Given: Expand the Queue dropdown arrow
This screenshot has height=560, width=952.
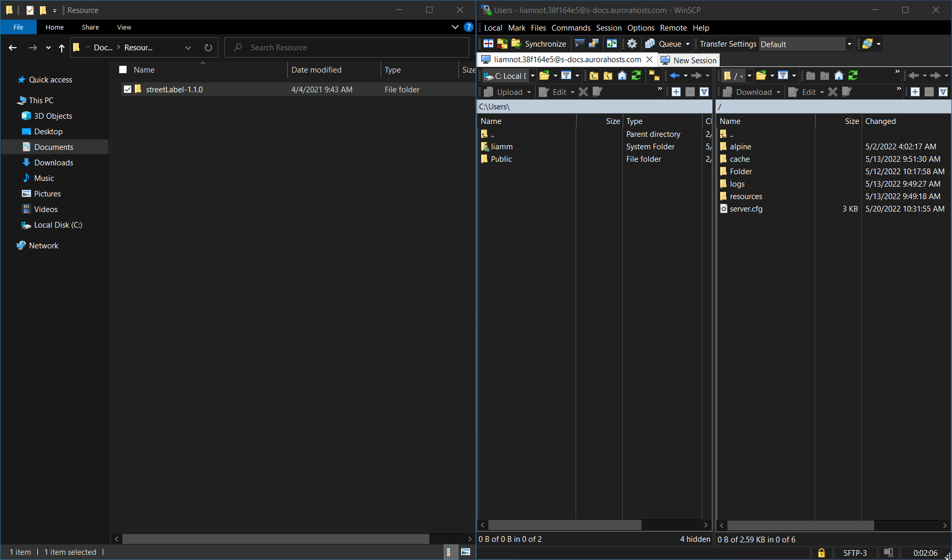Looking at the screenshot, I should pyautogui.click(x=688, y=44).
